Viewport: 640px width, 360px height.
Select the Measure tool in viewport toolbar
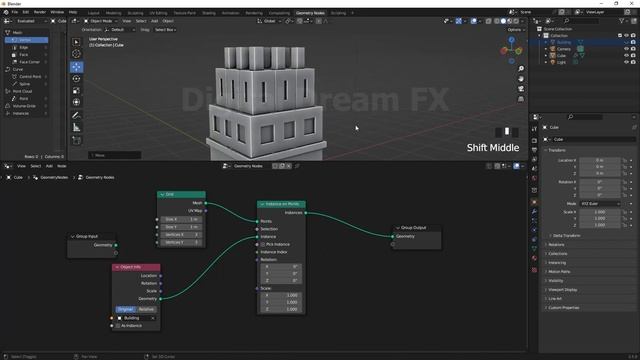coord(76,128)
